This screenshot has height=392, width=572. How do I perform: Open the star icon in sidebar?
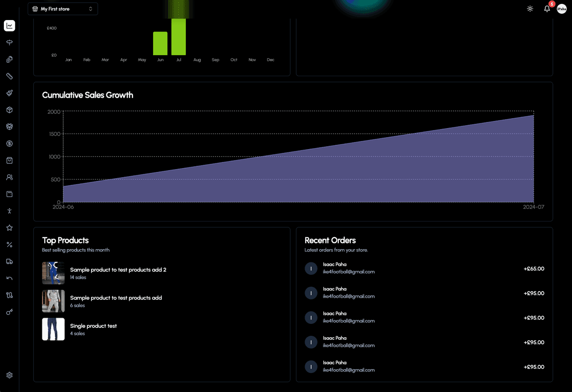(10, 228)
